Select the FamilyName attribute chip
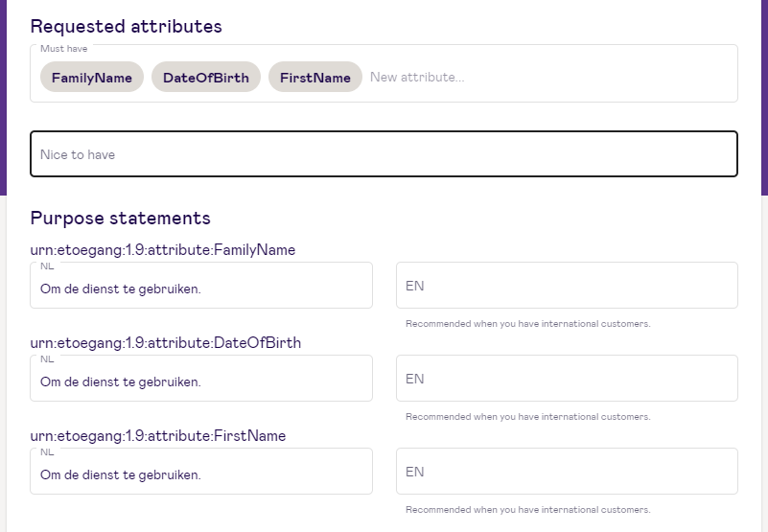 pyautogui.click(x=92, y=77)
